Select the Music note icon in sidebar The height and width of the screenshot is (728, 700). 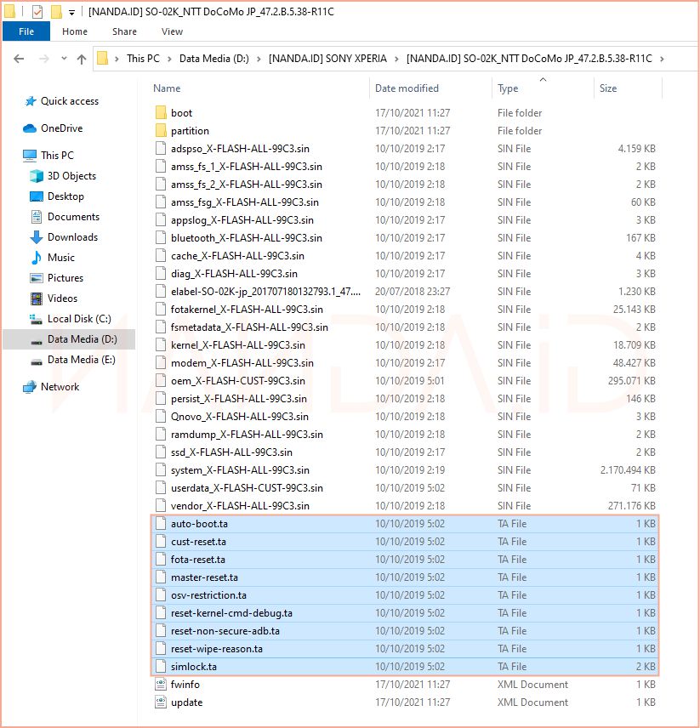[37, 258]
